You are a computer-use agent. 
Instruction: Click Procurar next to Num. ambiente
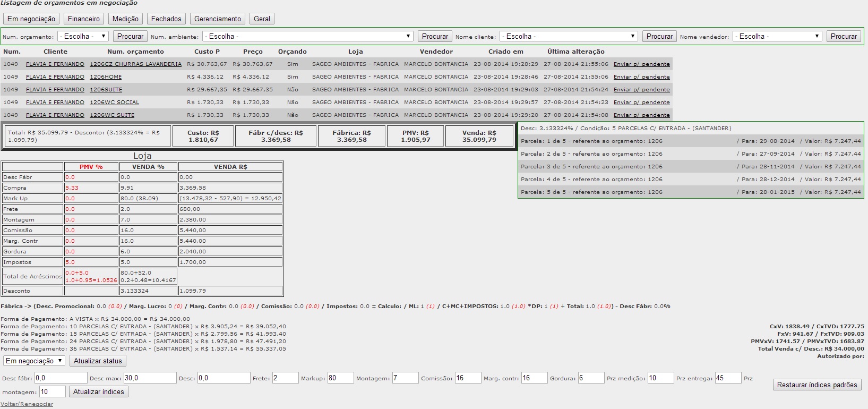click(435, 36)
